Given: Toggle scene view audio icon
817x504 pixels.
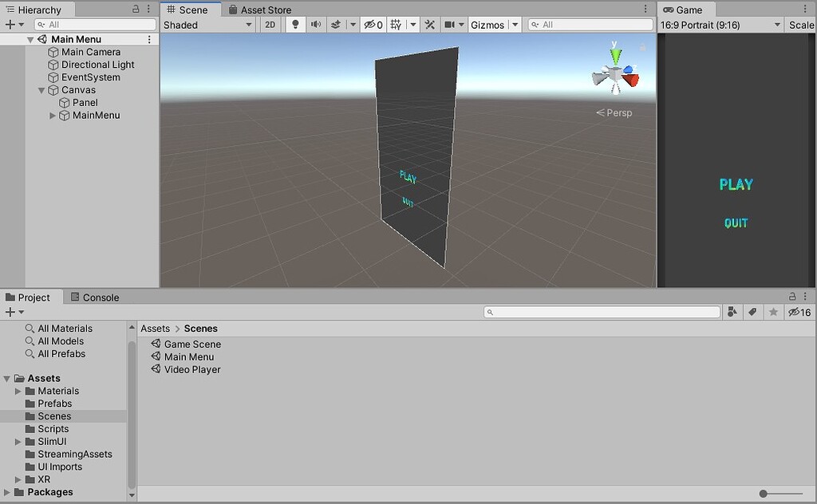Looking at the screenshot, I should [317, 25].
